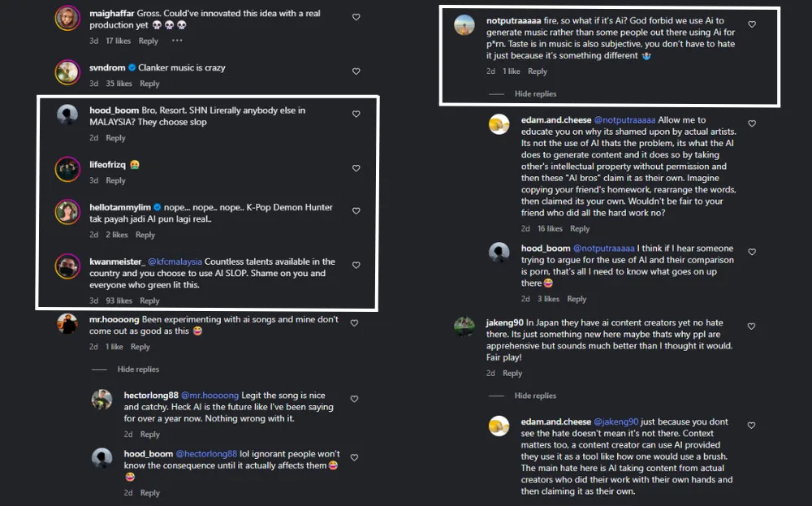Like kwanmeister_'s comment about AI slop
This screenshot has height=506, width=812.
coord(356,265)
